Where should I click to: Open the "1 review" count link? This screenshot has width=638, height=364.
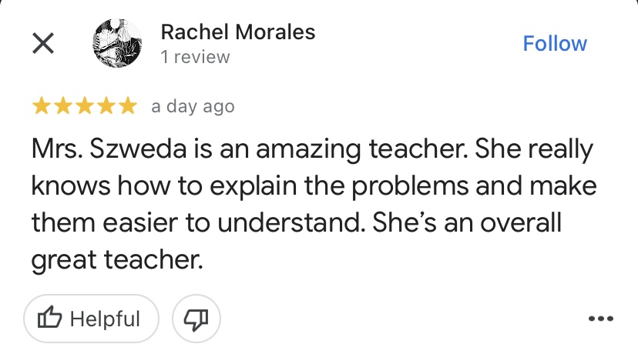(195, 57)
